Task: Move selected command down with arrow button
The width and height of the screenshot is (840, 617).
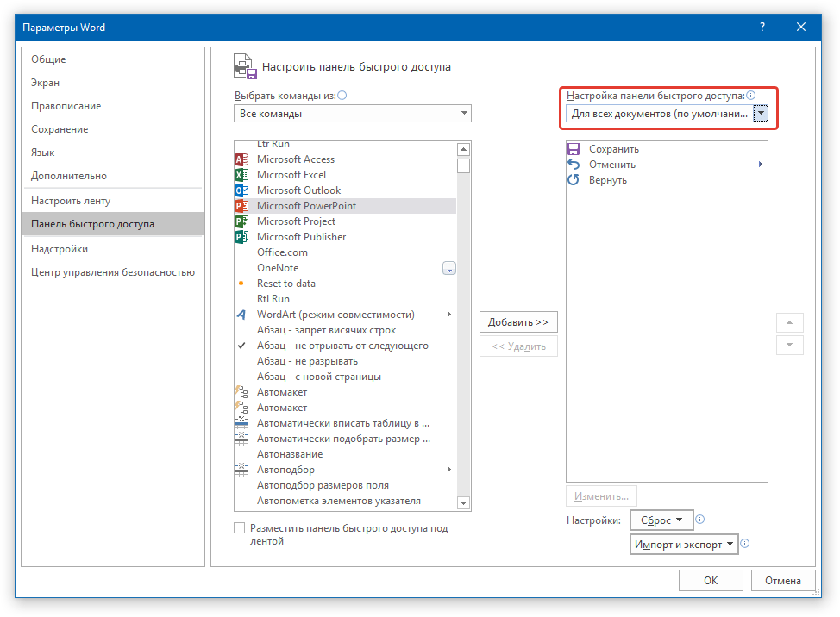Action: click(x=790, y=346)
